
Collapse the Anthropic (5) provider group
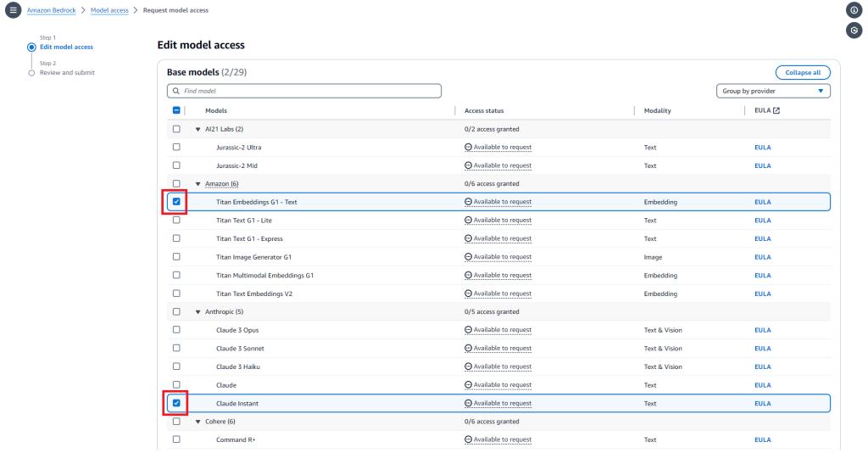198,312
